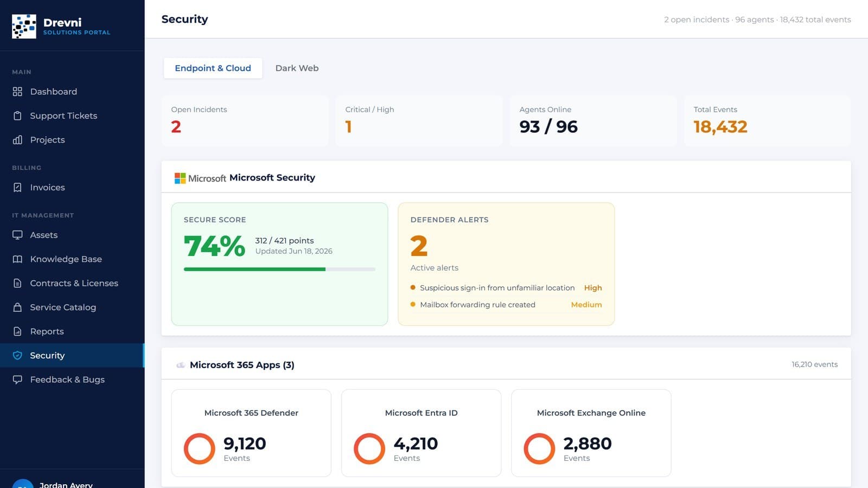The width and height of the screenshot is (868, 488).
Task: Click the Service Catalog bag icon
Action: pos(17,307)
